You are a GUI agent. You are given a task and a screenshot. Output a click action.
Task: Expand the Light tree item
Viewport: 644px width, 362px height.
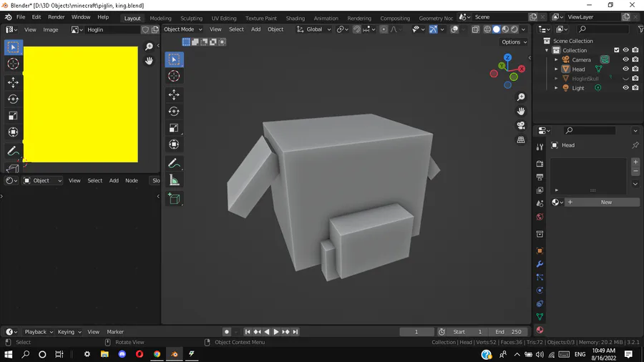tap(556, 88)
